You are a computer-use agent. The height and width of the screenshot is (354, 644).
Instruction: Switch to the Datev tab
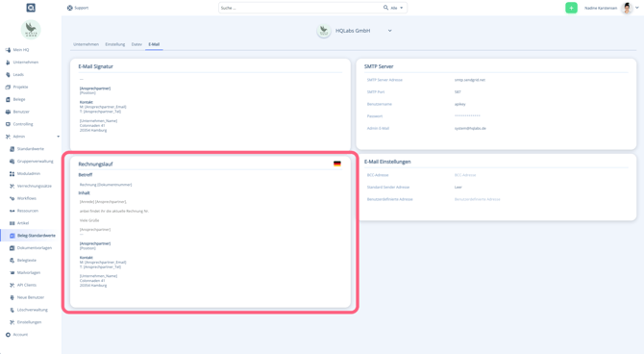[x=136, y=44]
